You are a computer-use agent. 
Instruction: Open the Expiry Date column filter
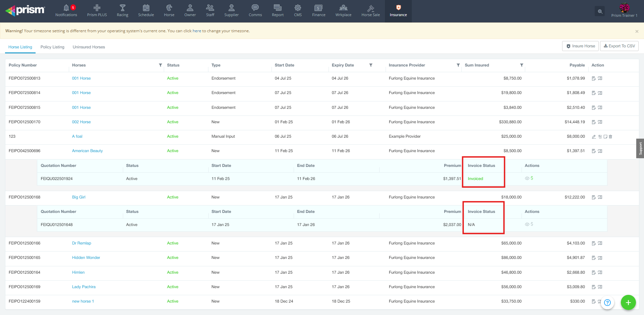coord(371,65)
